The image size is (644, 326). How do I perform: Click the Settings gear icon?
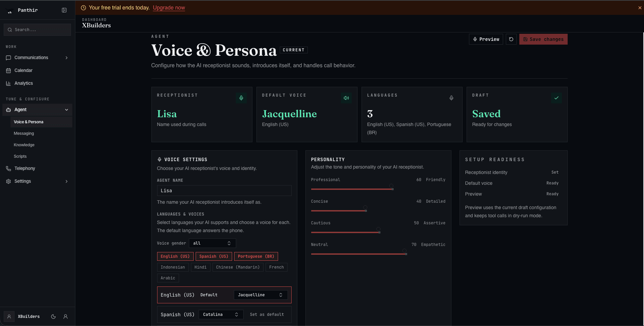point(8,181)
